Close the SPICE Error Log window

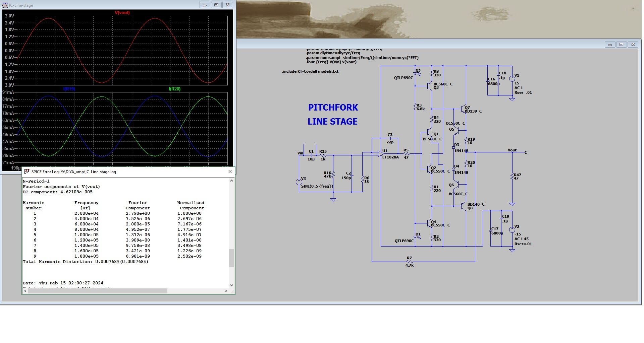[x=230, y=171]
